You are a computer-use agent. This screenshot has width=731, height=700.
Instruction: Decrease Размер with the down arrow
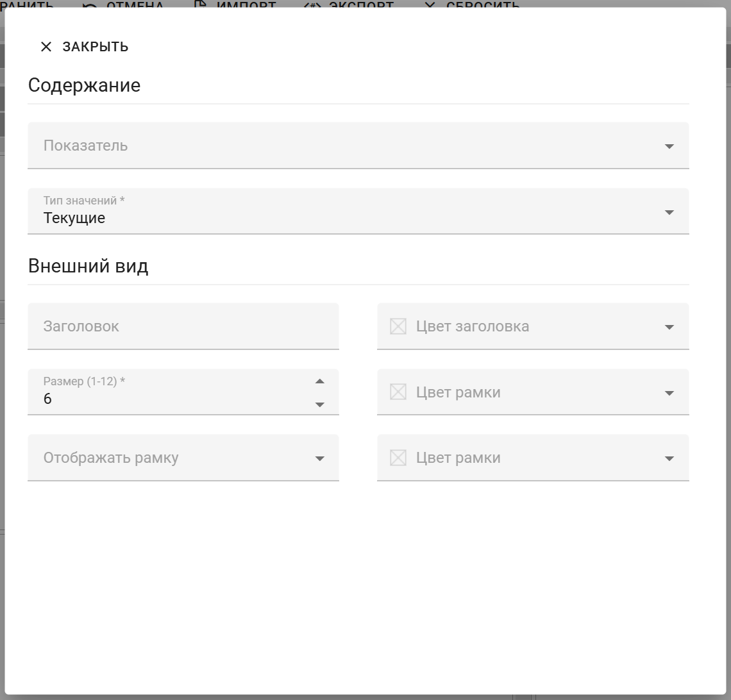coord(320,404)
